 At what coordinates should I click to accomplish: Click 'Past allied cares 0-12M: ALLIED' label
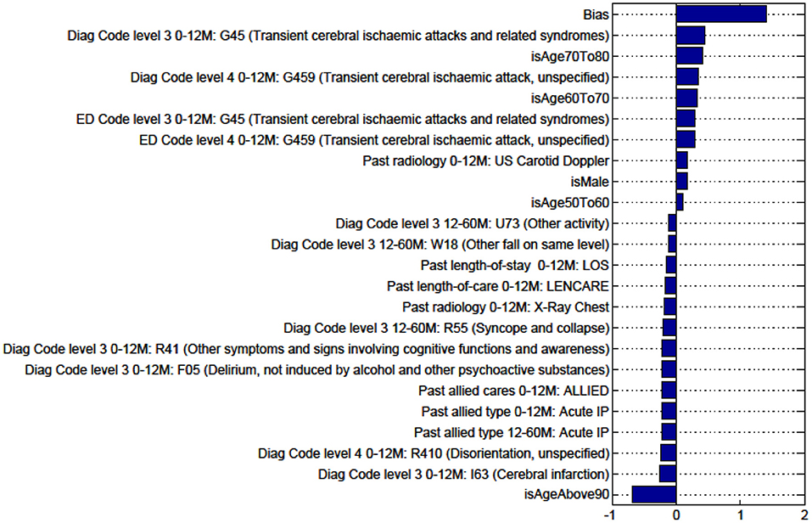pos(513,391)
